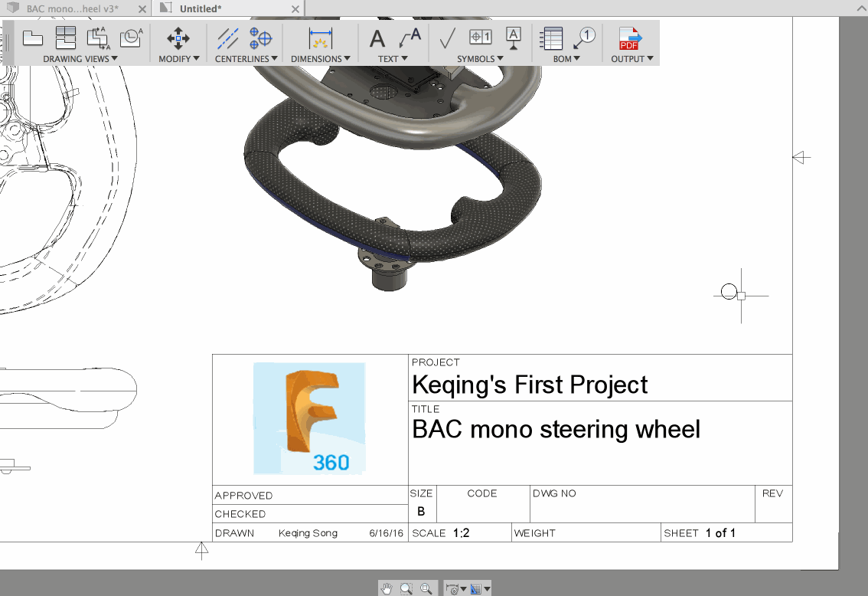This screenshot has width=868, height=596.
Task: Click the dimension settings gear icon
Action: tap(452, 589)
